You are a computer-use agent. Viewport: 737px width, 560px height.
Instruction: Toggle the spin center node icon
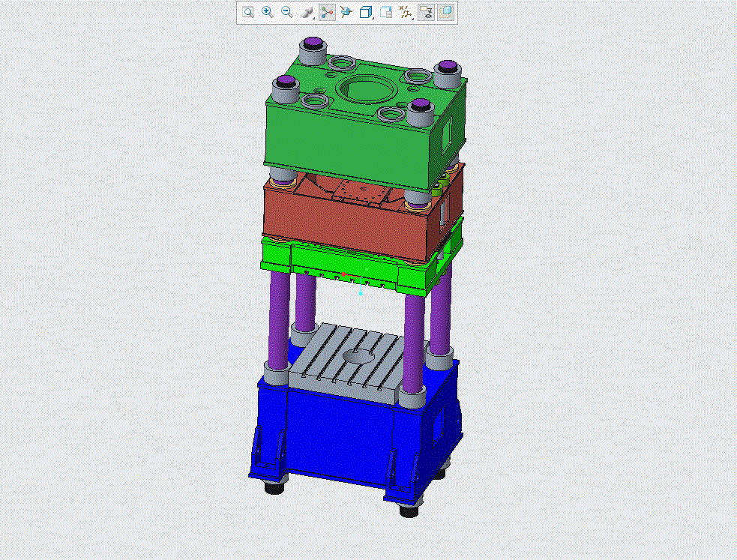(327, 12)
